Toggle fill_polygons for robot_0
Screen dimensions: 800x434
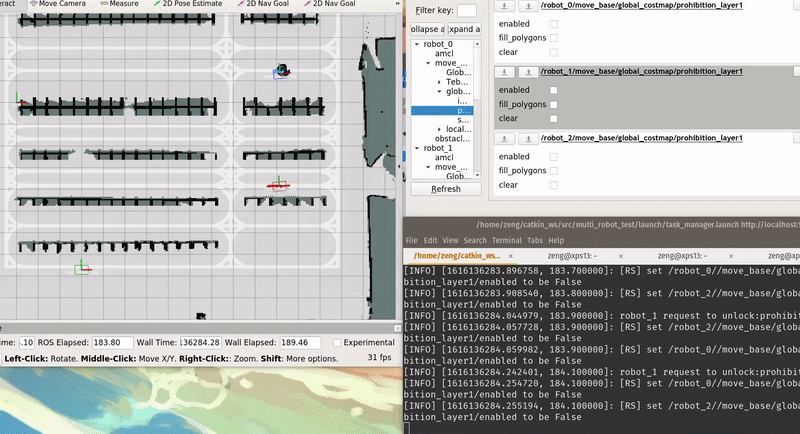(554, 38)
